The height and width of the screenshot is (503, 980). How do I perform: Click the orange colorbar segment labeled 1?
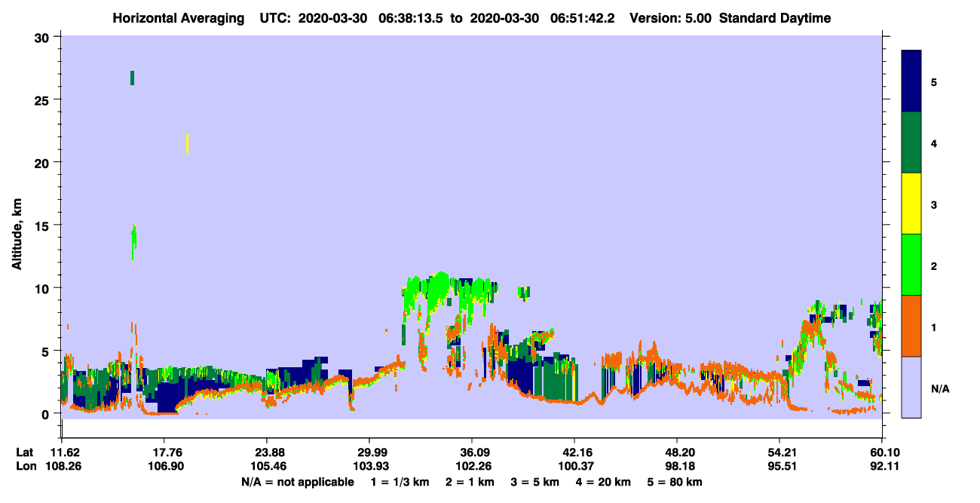pyautogui.click(x=911, y=326)
